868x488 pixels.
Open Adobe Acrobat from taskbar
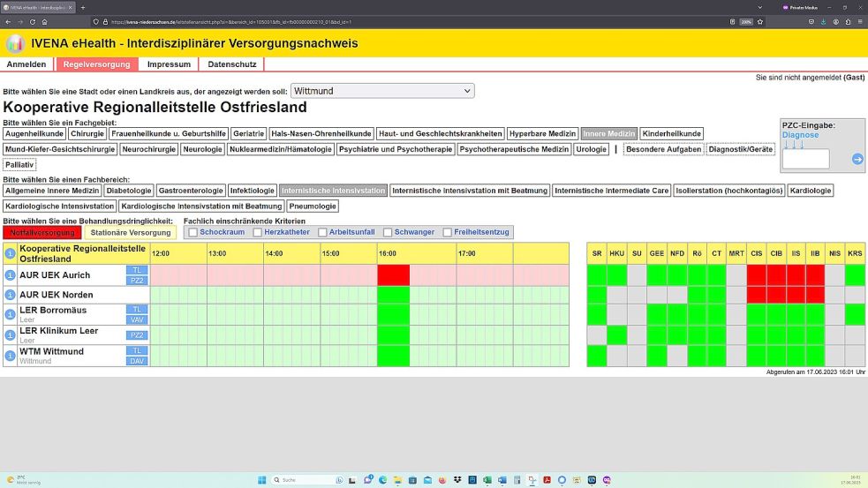(547, 480)
